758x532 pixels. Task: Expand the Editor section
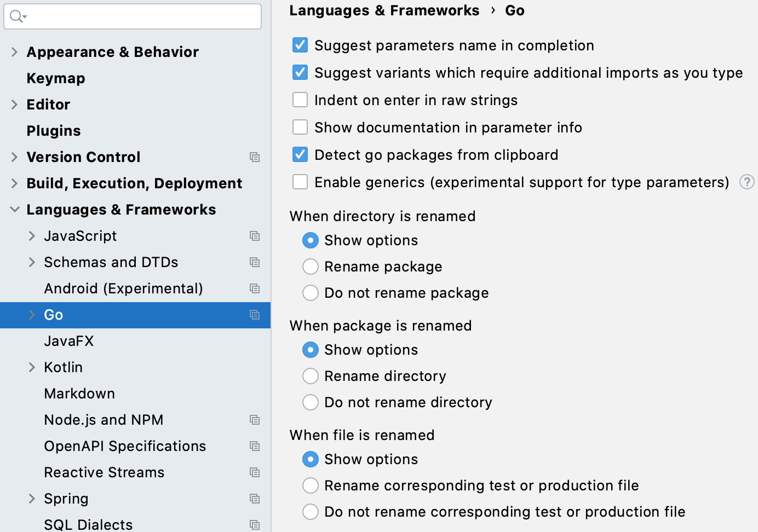(15, 105)
